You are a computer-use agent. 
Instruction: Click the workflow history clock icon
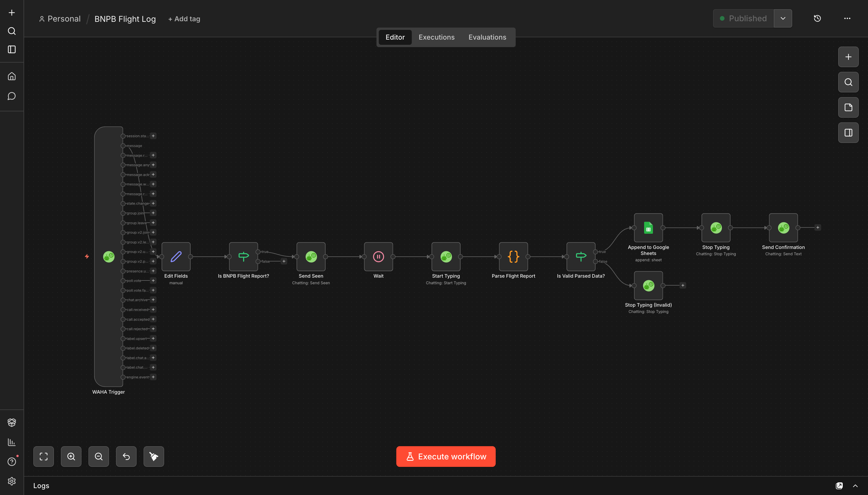click(817, 18)
